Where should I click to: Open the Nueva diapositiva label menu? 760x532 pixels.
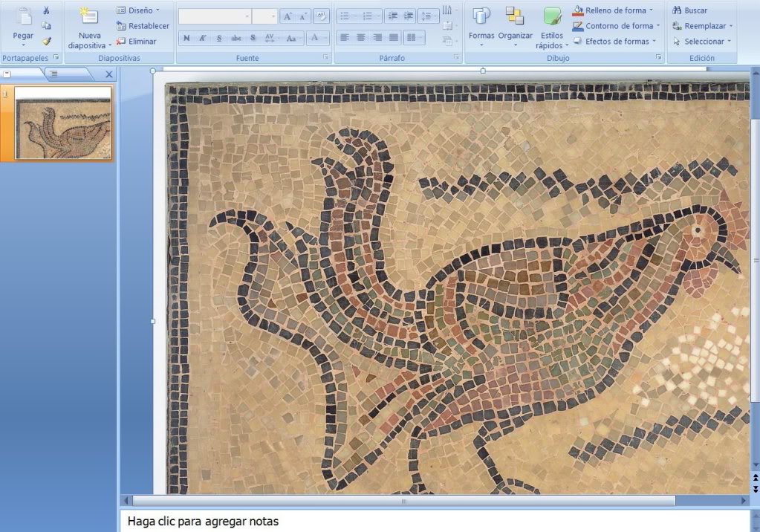pyautogui.click(x=89, y=40)
